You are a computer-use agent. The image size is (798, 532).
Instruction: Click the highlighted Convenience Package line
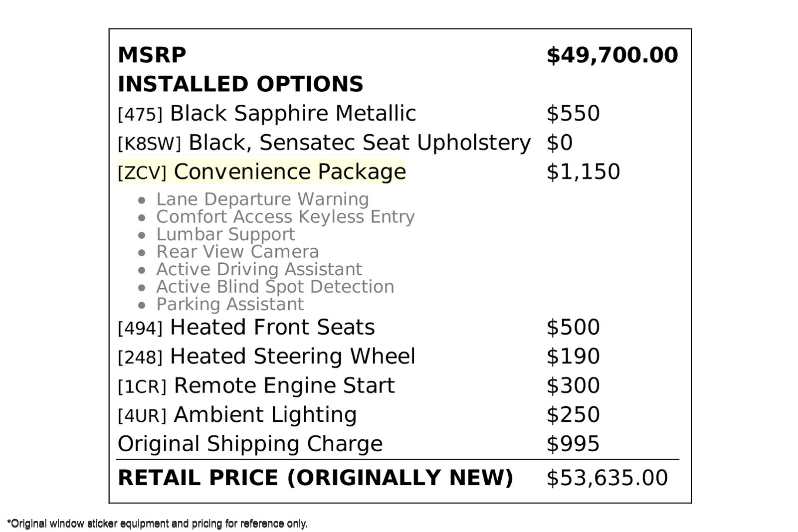[x=262, y=172]
